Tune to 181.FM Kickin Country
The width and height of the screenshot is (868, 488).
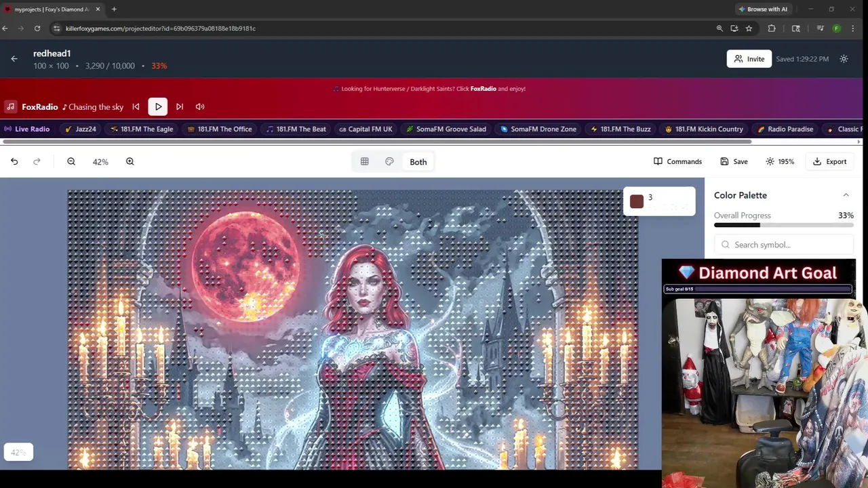coord(704,129)
